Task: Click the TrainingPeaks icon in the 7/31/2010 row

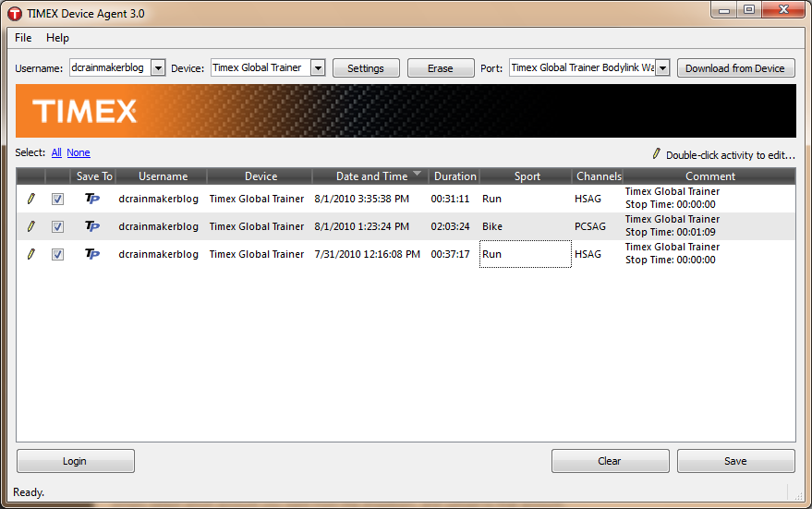Action: point(92,254)
